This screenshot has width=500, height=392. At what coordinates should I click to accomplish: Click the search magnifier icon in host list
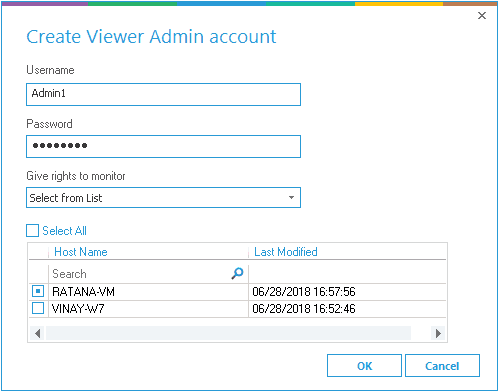click(x=237, y=273)
